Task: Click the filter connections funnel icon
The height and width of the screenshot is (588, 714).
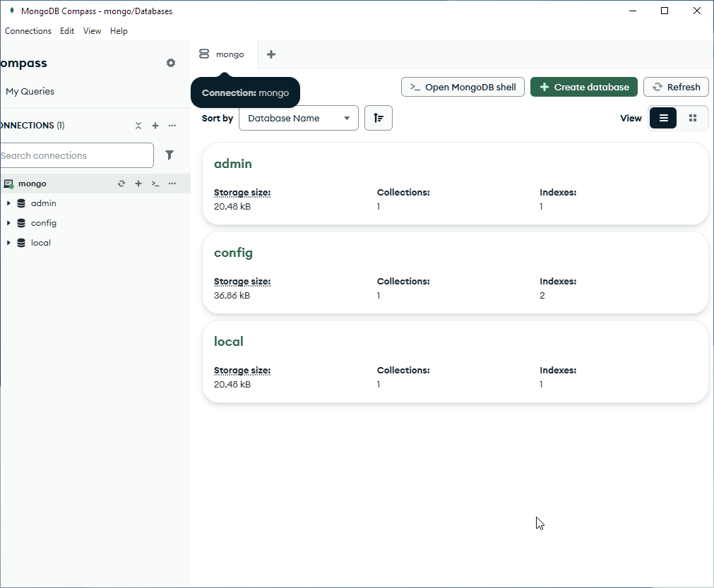Action: [x=169, y=155]
